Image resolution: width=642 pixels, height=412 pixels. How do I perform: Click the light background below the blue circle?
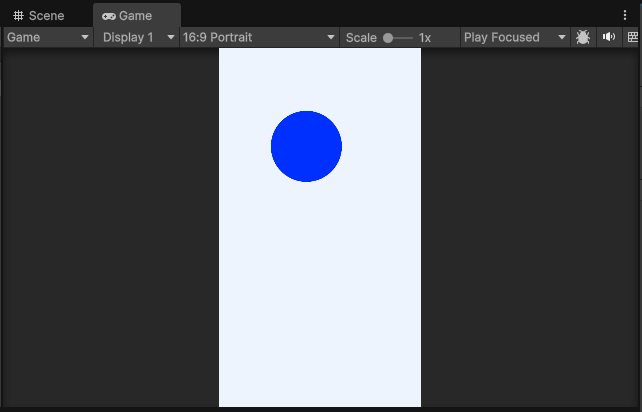[x=320, y=300]
